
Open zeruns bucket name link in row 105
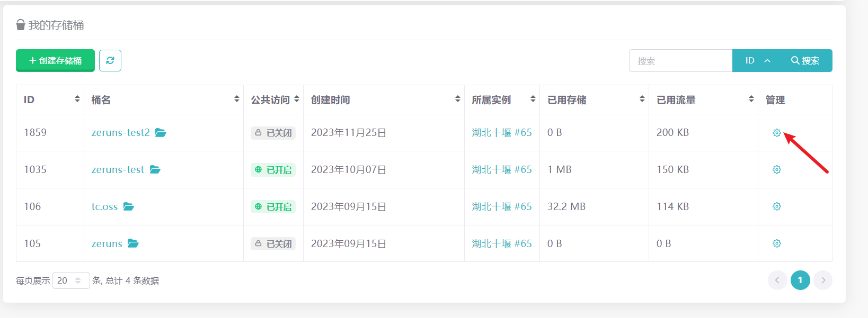click(x=107, y=243)
